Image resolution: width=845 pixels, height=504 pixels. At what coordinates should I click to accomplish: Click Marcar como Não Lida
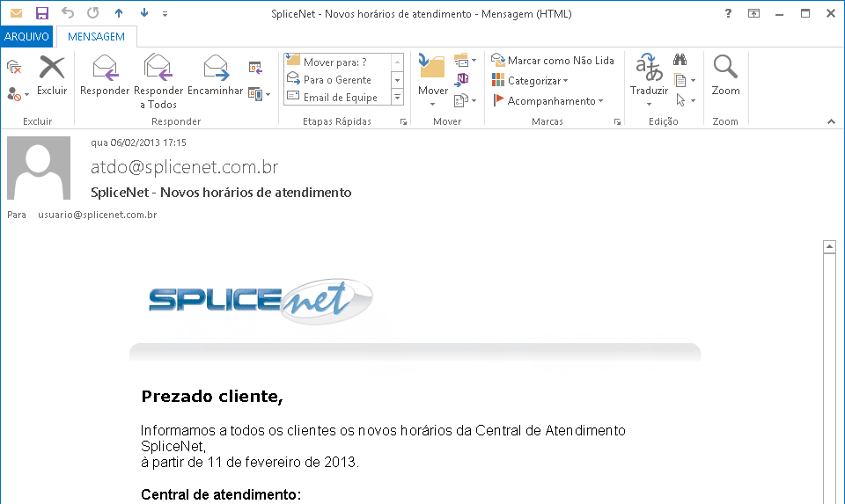click(553, 61)
